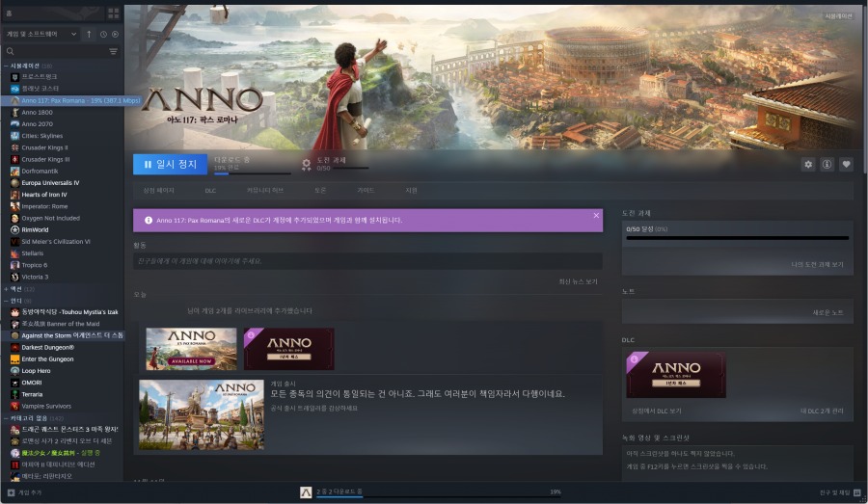Switch library to grid view icon
Image resolution: width=868 pixels, height=504 pixels.
tap(113, 13)
